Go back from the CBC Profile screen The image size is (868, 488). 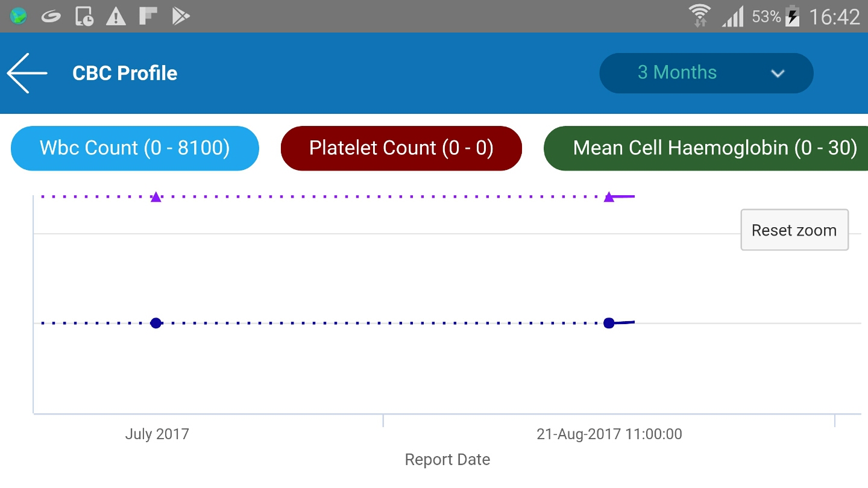26,73
